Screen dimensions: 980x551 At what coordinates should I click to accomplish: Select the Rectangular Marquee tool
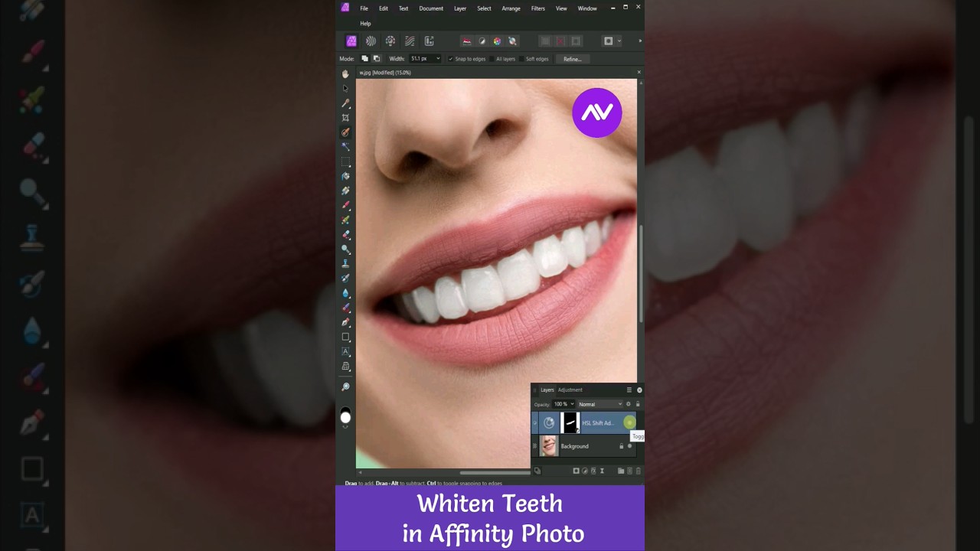click(345, 161)
